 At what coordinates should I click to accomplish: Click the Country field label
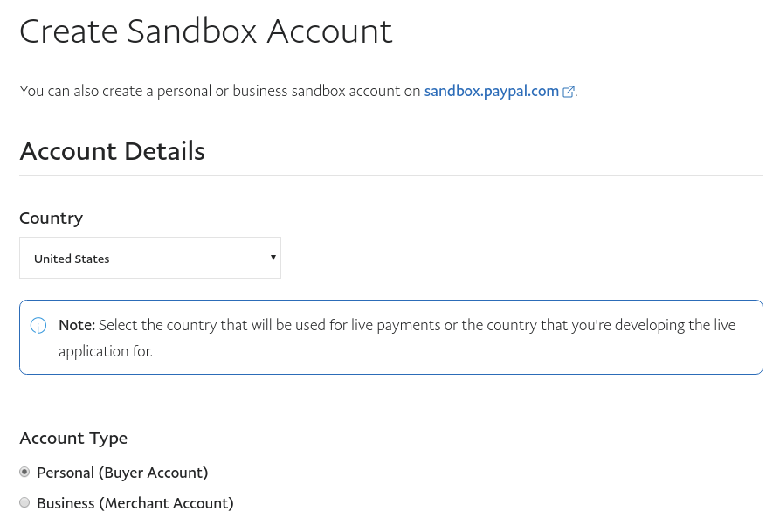point(51,218)
